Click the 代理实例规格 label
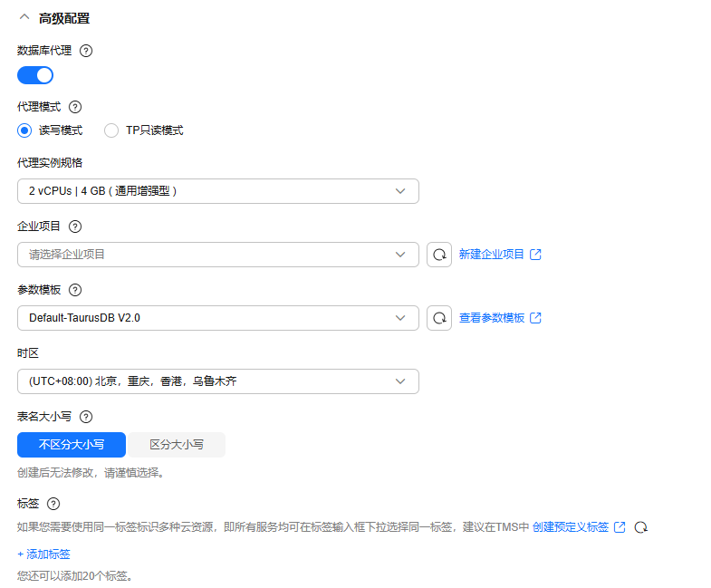 click(x=50, y=163)
